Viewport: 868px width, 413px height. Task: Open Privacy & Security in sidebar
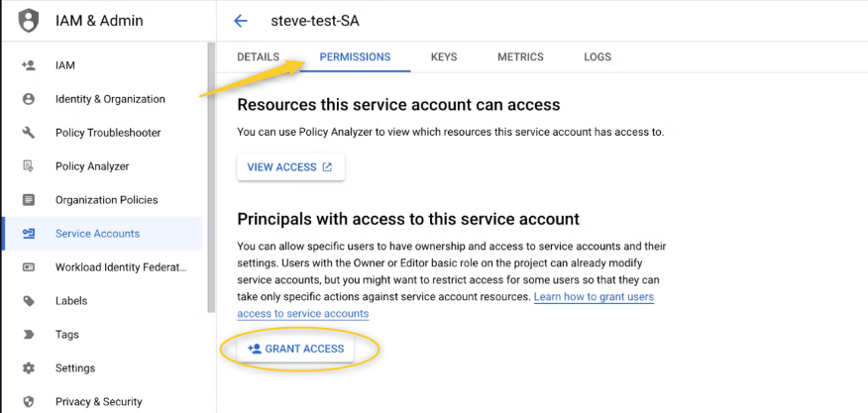click(x=98, y=402)
